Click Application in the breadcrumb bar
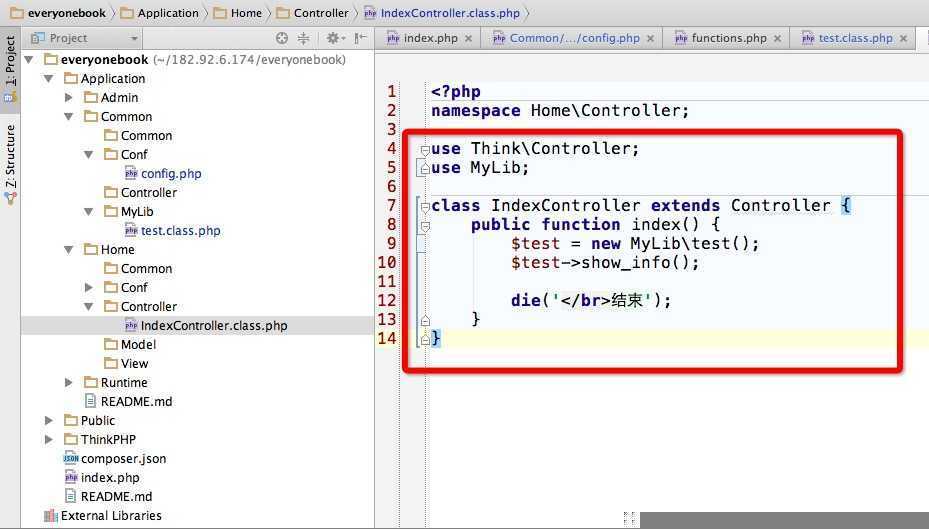929x529 pixels. click(x=160, y=13)
